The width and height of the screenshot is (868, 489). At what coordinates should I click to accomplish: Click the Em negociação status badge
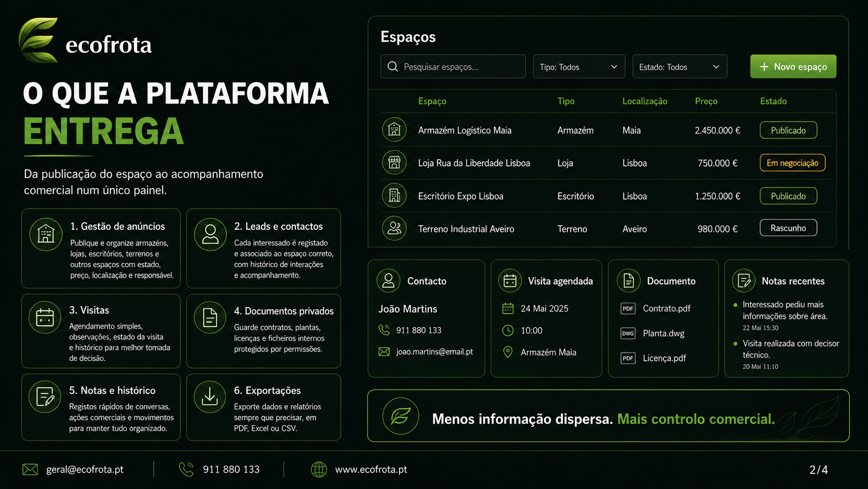click(792, 163)
